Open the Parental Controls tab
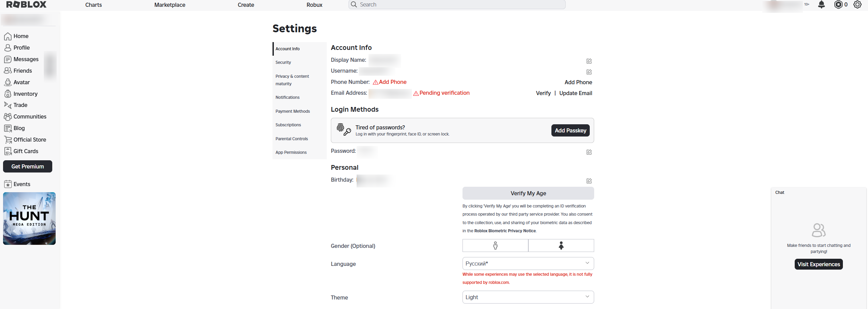The image size is (868, 309). [299, 139]
